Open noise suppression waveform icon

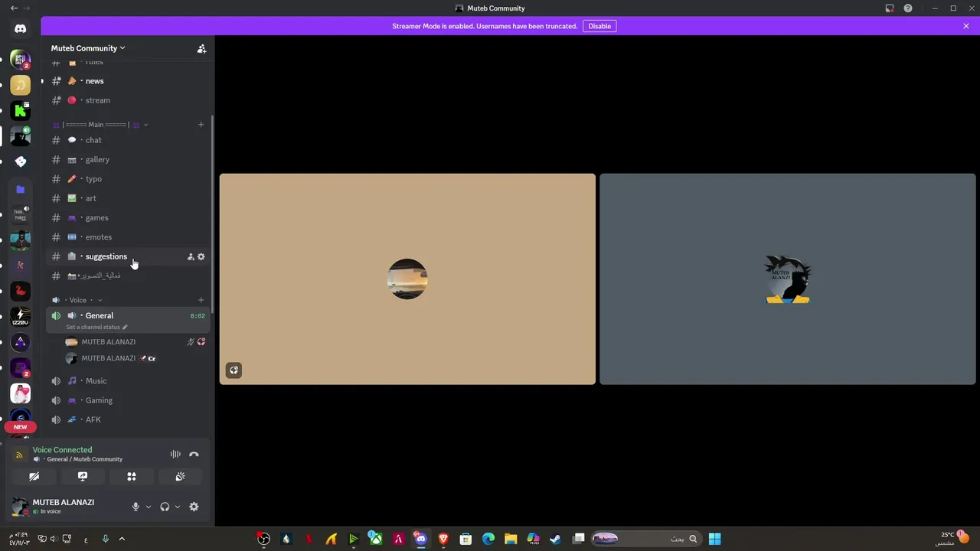[175, 455]
